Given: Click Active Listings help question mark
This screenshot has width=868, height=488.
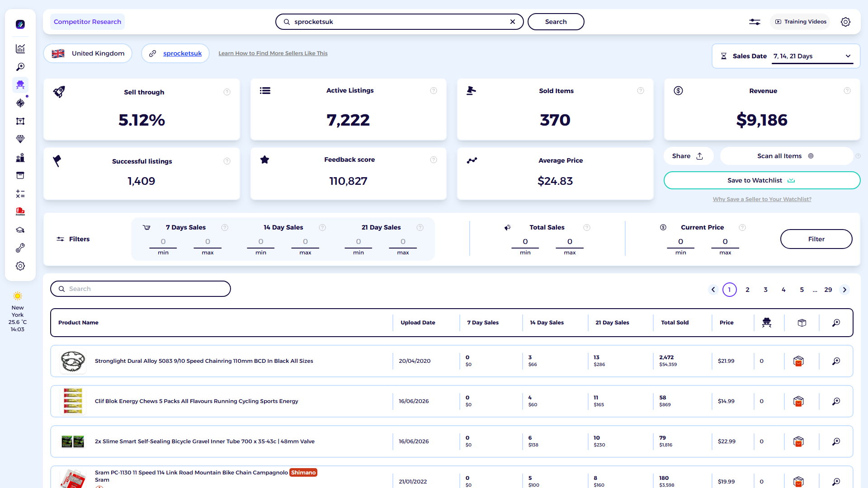Looking at the screenshot, I should pyautogui.click(x=434, y=91).
